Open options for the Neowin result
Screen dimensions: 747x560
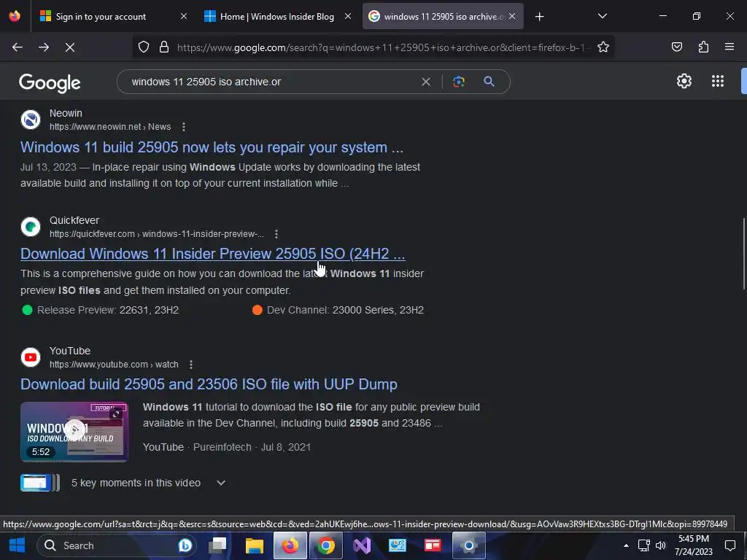pyautogui.click(x=183, y=127)
